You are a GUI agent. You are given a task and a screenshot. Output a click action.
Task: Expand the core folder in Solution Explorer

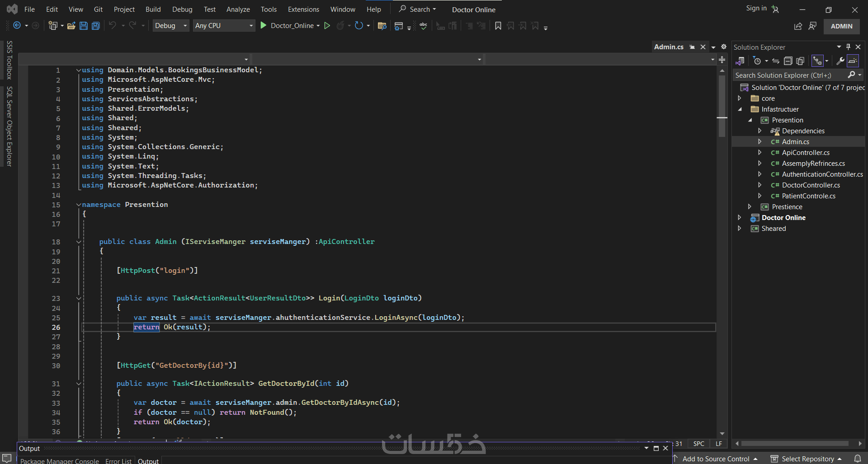coord(740,98)
